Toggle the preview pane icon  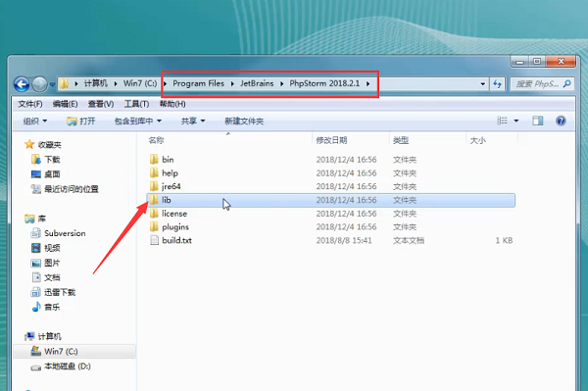tap(538, 121)
